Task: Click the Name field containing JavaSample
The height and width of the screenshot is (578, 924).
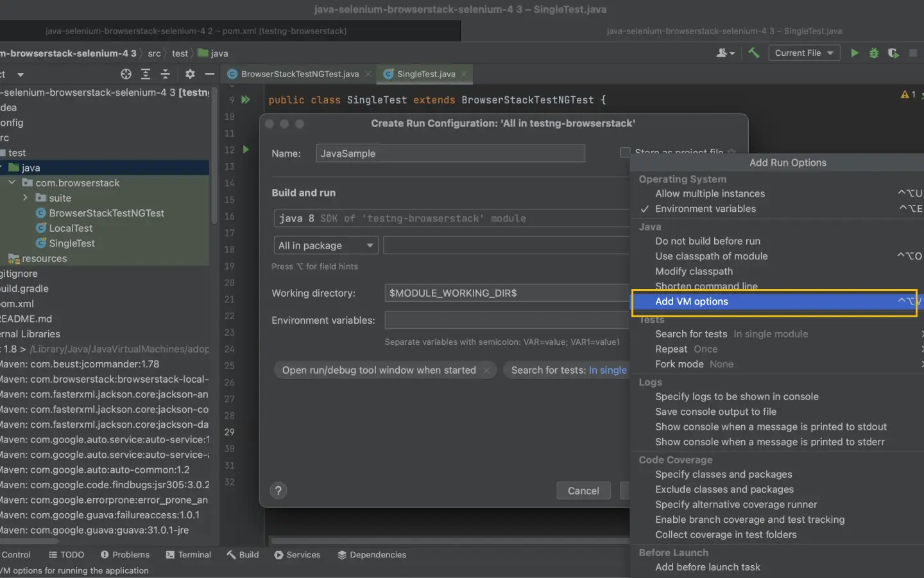Action: [x=450, y=153]
